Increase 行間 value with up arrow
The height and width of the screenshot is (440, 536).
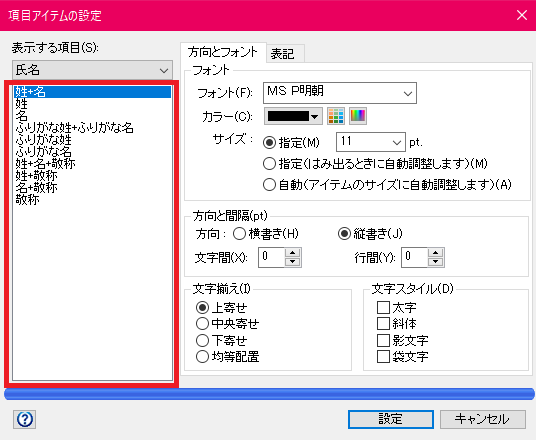point(436,253)
